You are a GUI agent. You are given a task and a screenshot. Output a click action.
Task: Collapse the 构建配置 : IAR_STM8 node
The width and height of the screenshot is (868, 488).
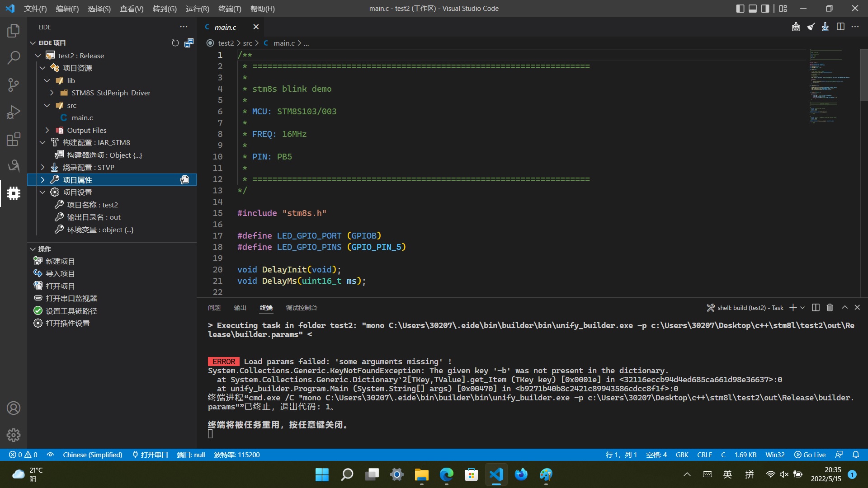pyautogui.click(x=42, y=142)
